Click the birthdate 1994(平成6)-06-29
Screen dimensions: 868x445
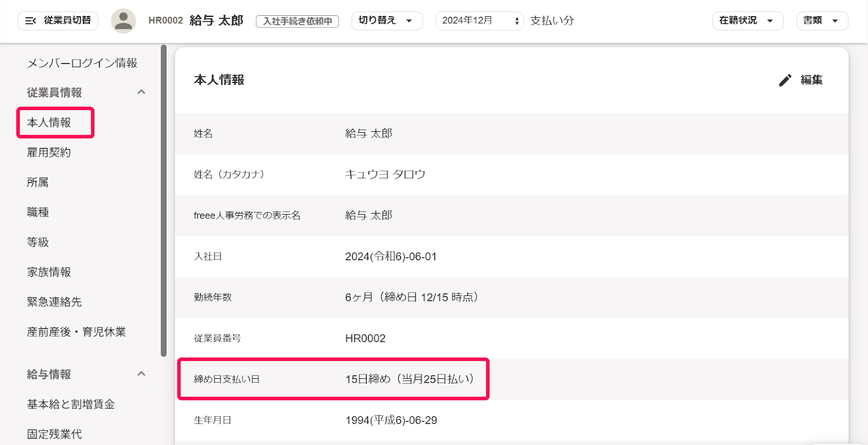[391, 420]
